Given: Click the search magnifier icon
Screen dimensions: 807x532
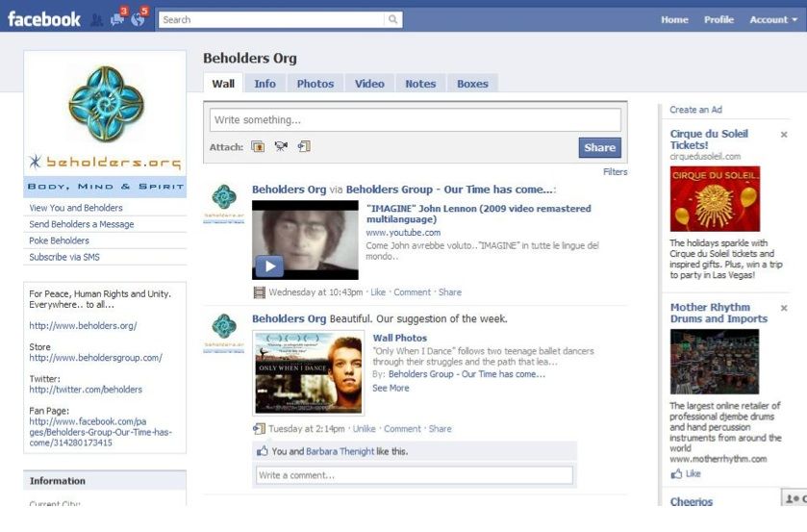Looking at the screenshot, I should click(392, 19).
